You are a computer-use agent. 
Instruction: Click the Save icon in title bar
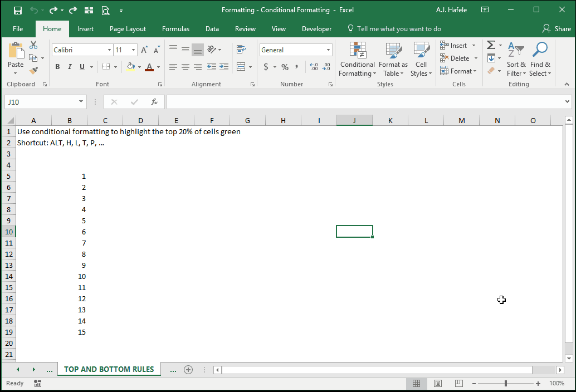coord(17,10)
